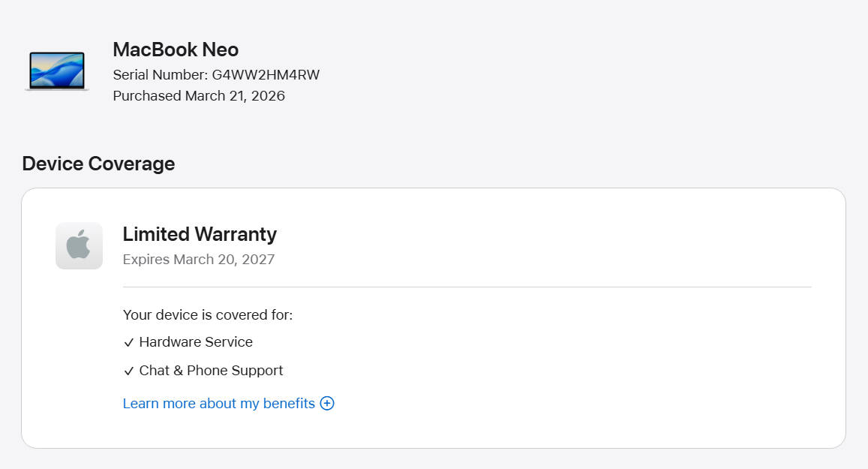868x469 pixels.
Task: Click the word Warranty in card title
Action: (x=236, y=234)
